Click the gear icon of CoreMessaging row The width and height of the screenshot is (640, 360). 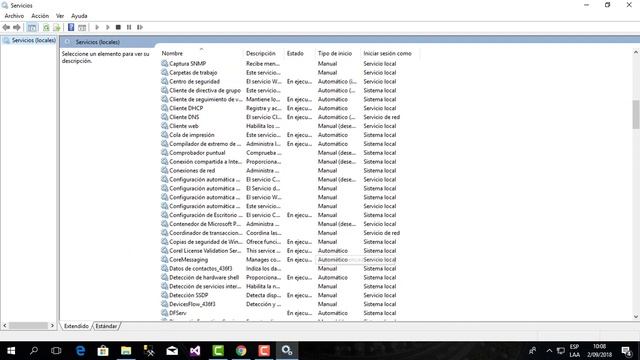[x=164, y=260]
